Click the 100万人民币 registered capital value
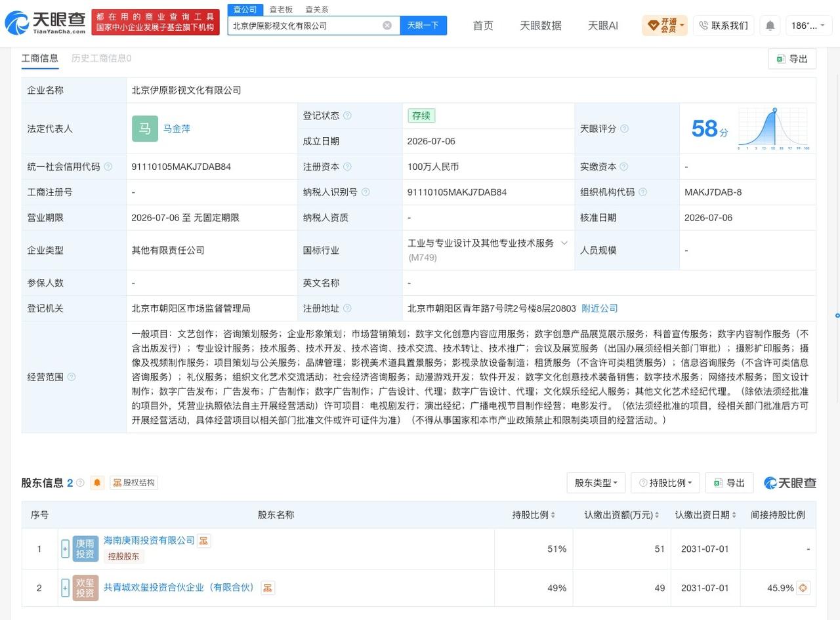The height and width of the screenshot is (620, 840). [433, 167]
